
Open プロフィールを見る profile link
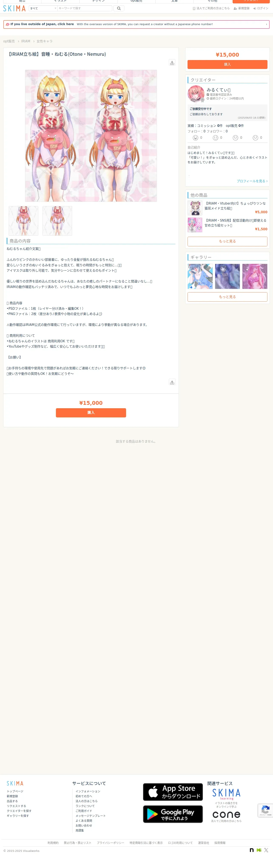[x=252, y=181]
